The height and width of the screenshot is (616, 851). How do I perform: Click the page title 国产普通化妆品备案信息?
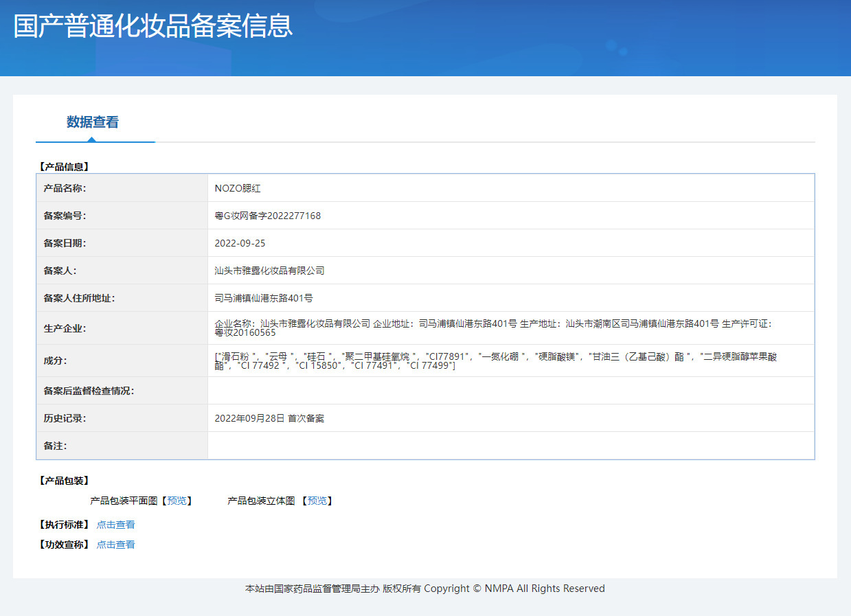(153, 25)
